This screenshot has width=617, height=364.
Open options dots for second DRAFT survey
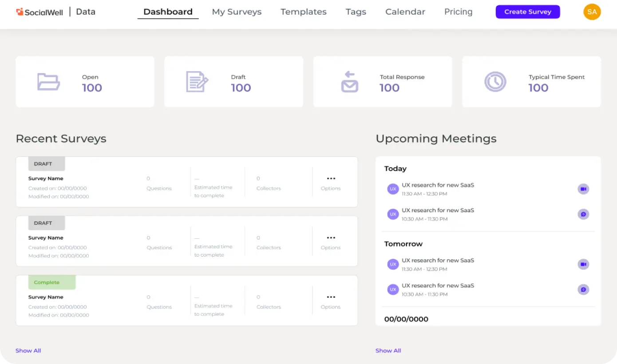click(331, 237)
